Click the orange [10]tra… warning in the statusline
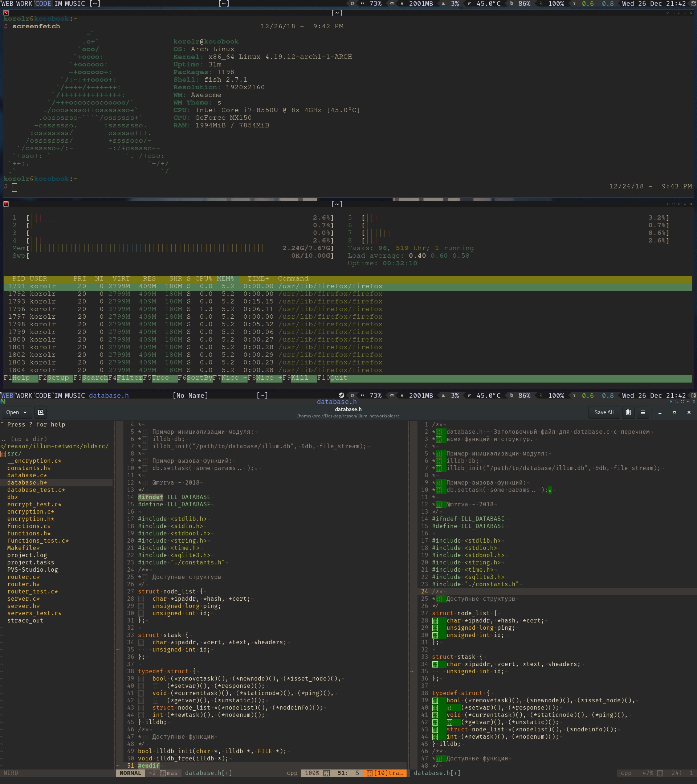The height and width of the screenshot is (784, 697). click(x=385, y=773)
